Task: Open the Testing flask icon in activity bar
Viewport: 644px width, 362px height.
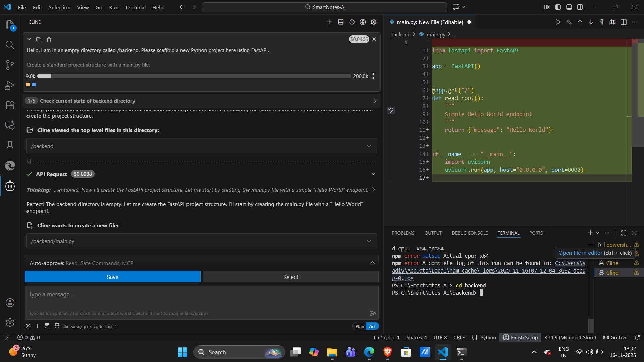Action: point(10,145)
